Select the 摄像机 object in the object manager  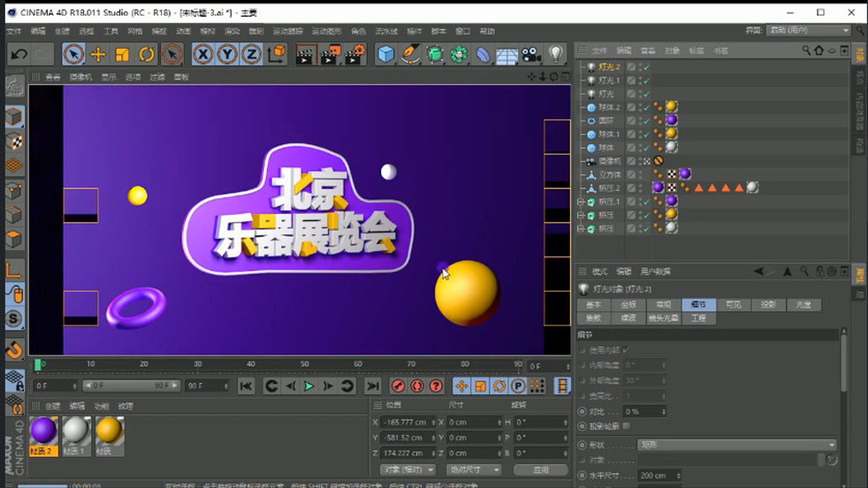pos(610,161)
